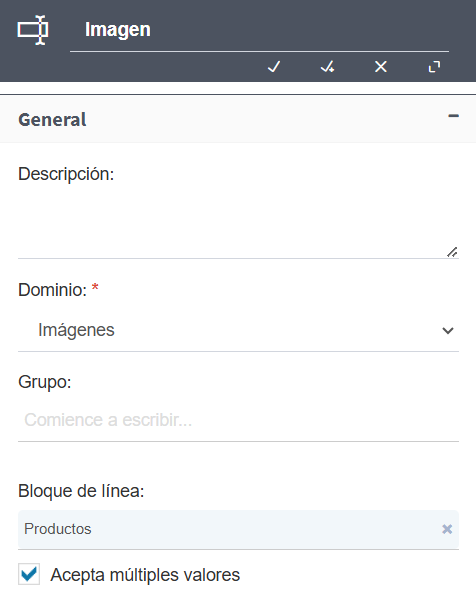The height and width of the screenshot is (590, 476).
Task: Click the Imagen field name input
Action: (x=259, y=30)
